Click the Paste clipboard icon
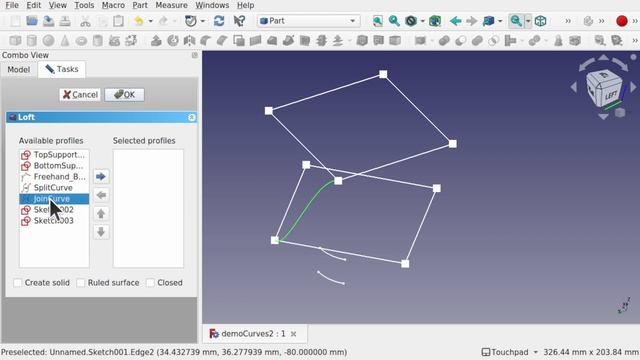 pyautogui.click(x=118, y=21)
